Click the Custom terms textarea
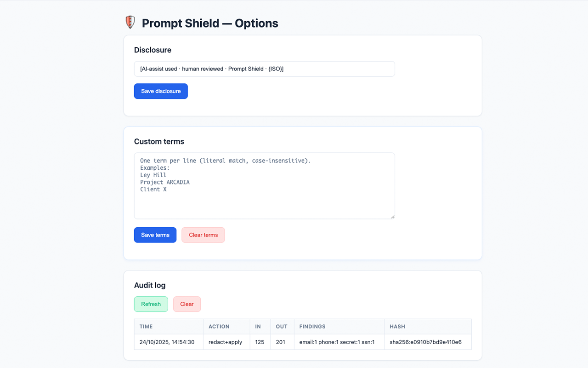Screen dimensions: 588x368 click(x=264, y=186)
